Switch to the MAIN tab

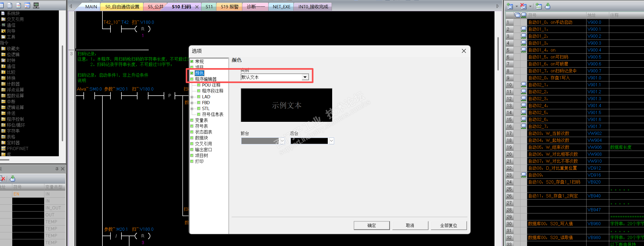click(x=91, y=7)
